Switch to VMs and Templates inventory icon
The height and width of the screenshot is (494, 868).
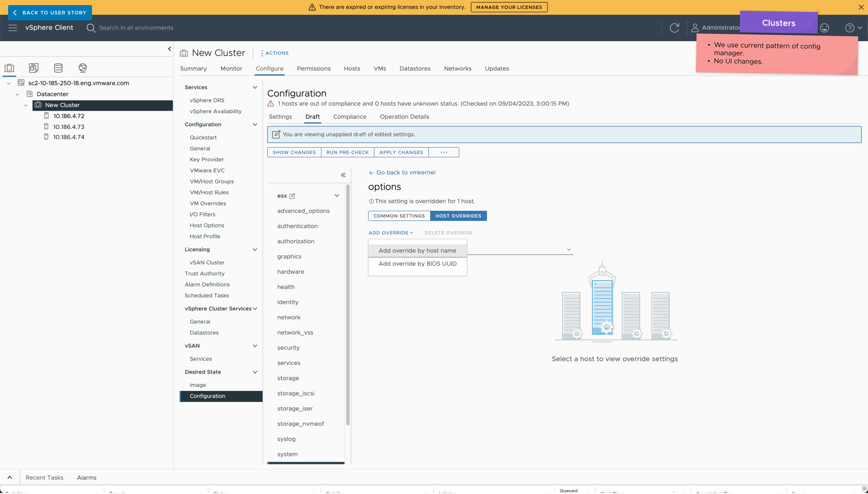(33, 68)
